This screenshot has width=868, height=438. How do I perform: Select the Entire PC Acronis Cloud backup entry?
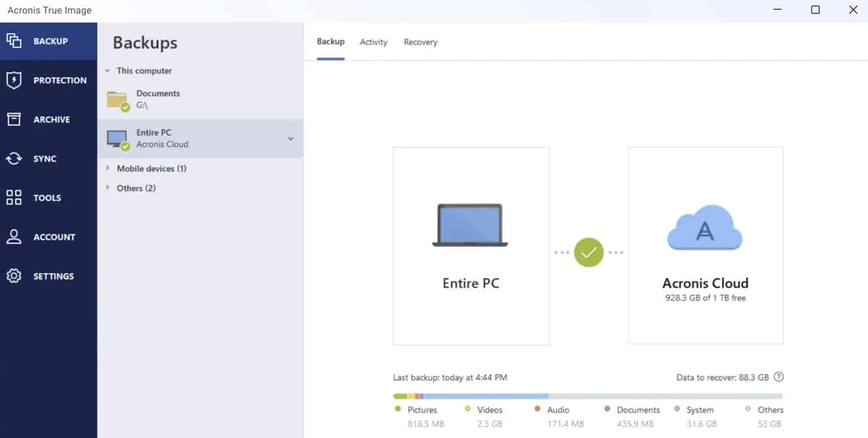point(200,139)
